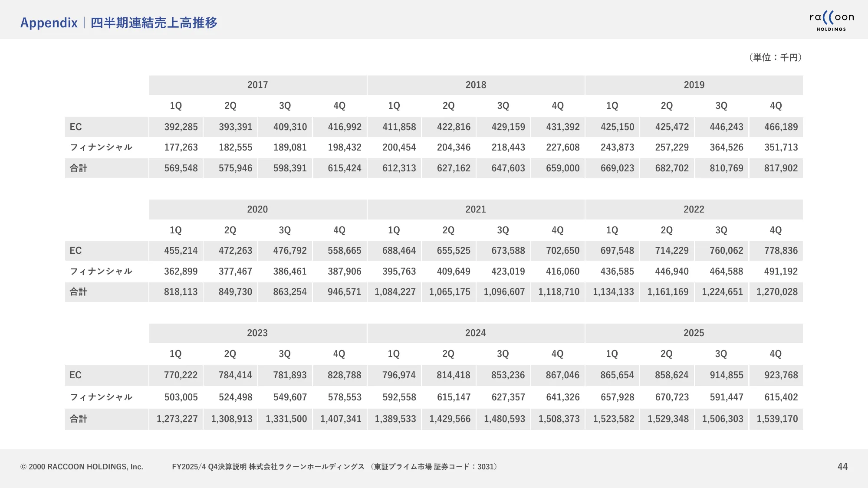Click EC row label in 2023 table

coord(76,375)
